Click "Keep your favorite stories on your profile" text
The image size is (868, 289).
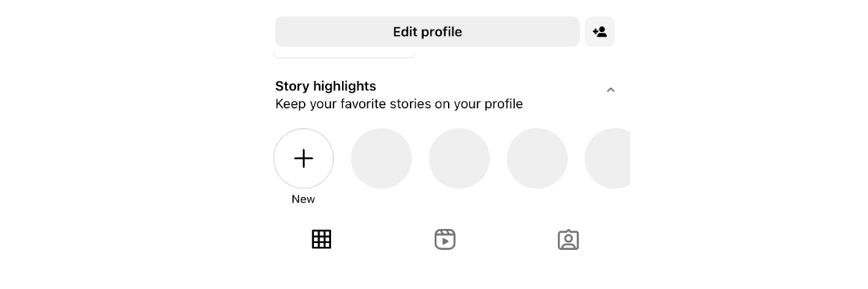click(x=398, y=104)
